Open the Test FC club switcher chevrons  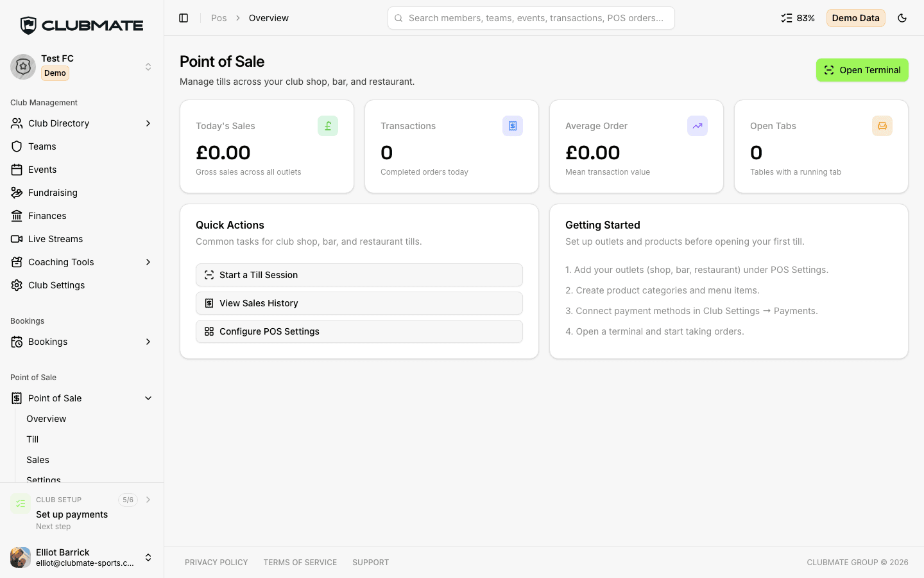click(148, 67)
